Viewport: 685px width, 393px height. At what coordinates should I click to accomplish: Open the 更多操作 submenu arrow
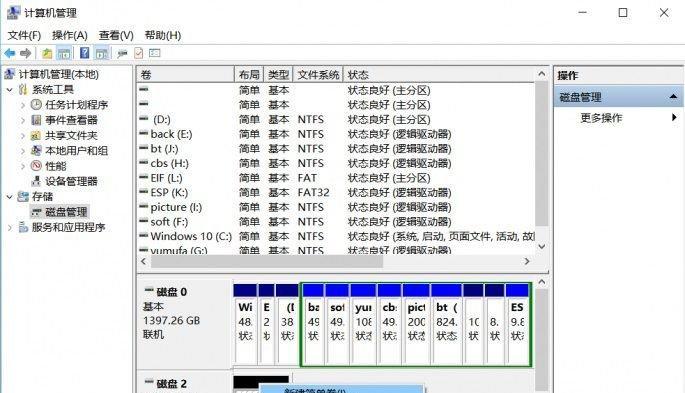(674, 117)
